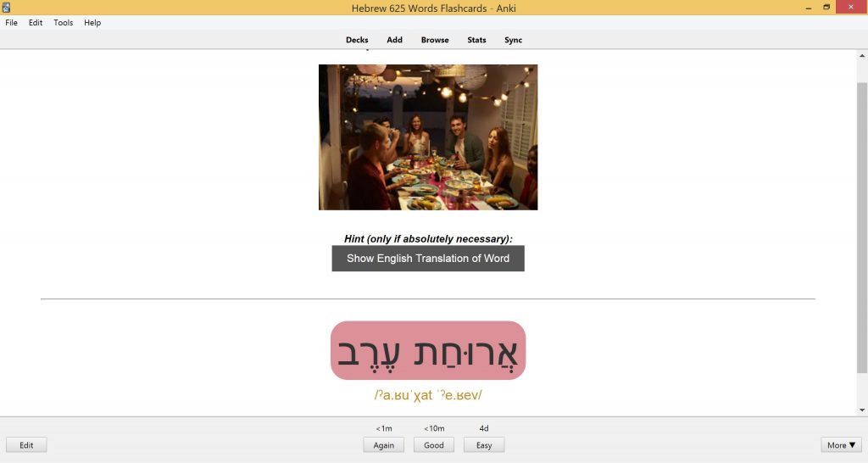This screenshot has width=868, height=463.
Task: View the Stats page
Action: (x=476, y=40)
